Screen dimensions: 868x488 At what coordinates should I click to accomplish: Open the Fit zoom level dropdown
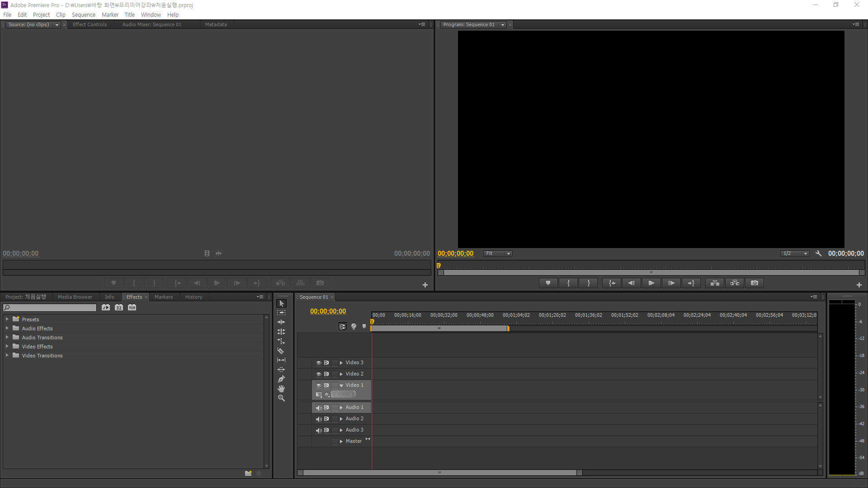point(497,253)
